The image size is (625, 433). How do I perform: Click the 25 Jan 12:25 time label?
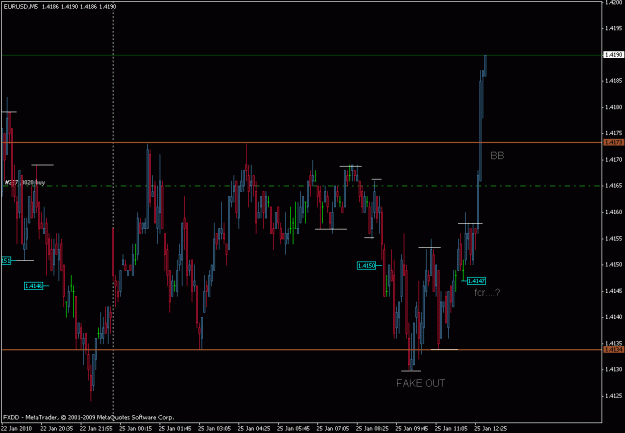coord(491,429)
